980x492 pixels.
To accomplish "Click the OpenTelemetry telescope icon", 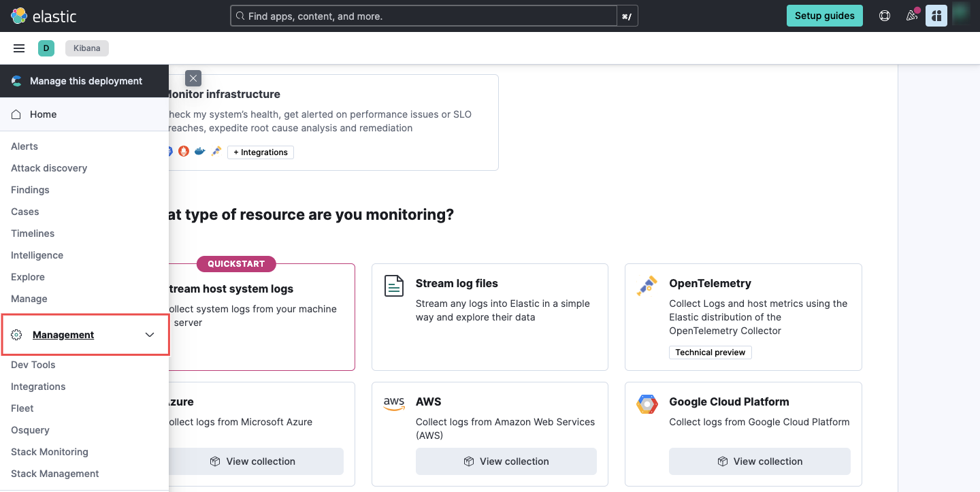I will [647, 286].
